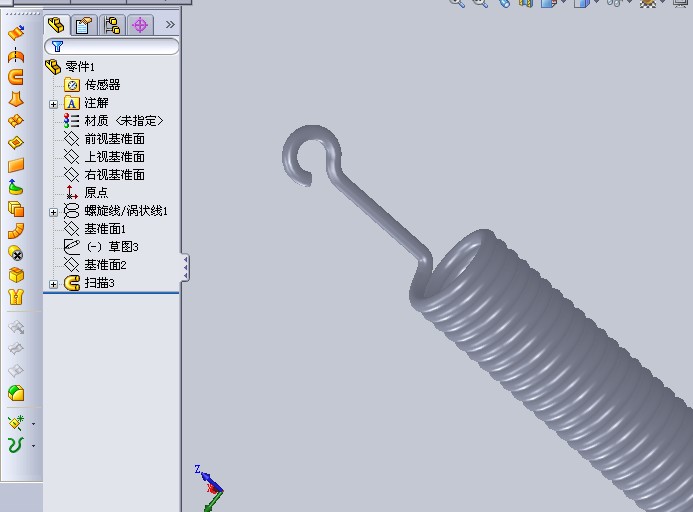
Task: Click the green Curves tool icon
Action: [x=16, y=445]
